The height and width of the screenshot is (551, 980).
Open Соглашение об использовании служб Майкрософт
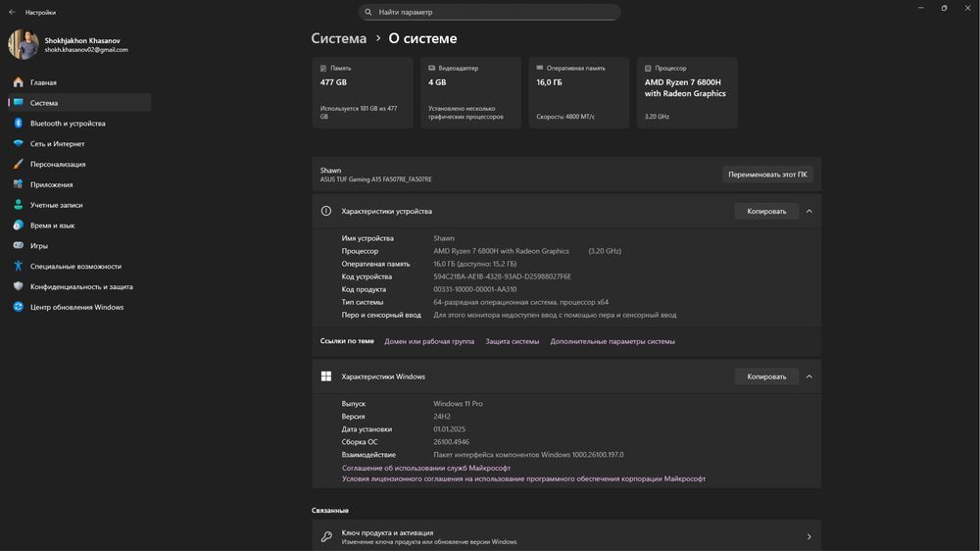(426, 468)
